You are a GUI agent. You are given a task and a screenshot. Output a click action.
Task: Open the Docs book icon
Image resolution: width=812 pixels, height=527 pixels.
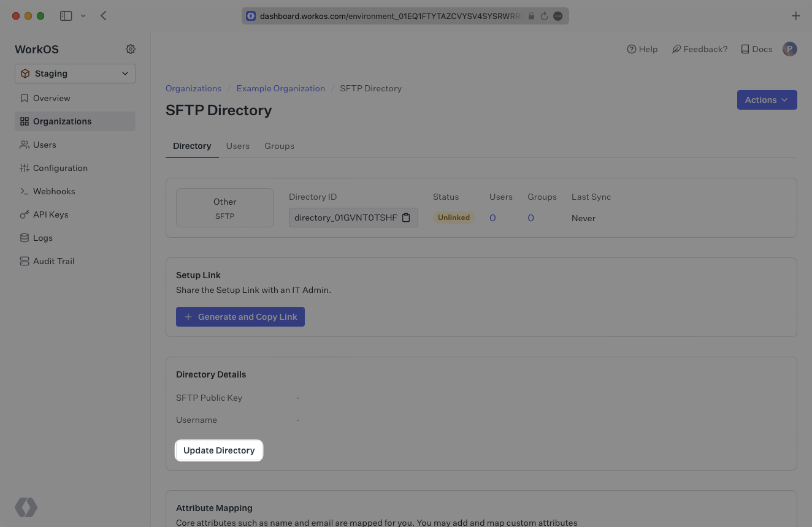pyautogui.click(x=745, y=49)
